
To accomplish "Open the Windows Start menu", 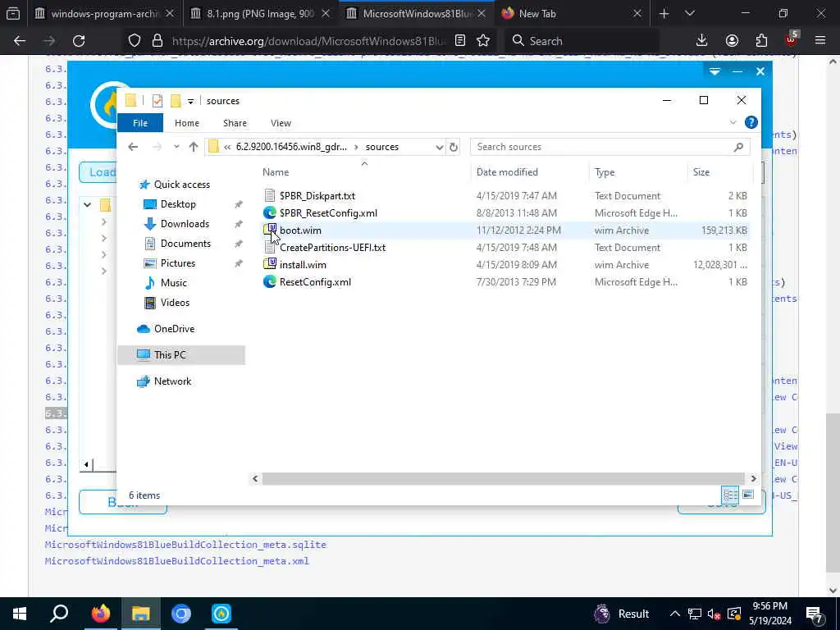I will tap(20, 614).
